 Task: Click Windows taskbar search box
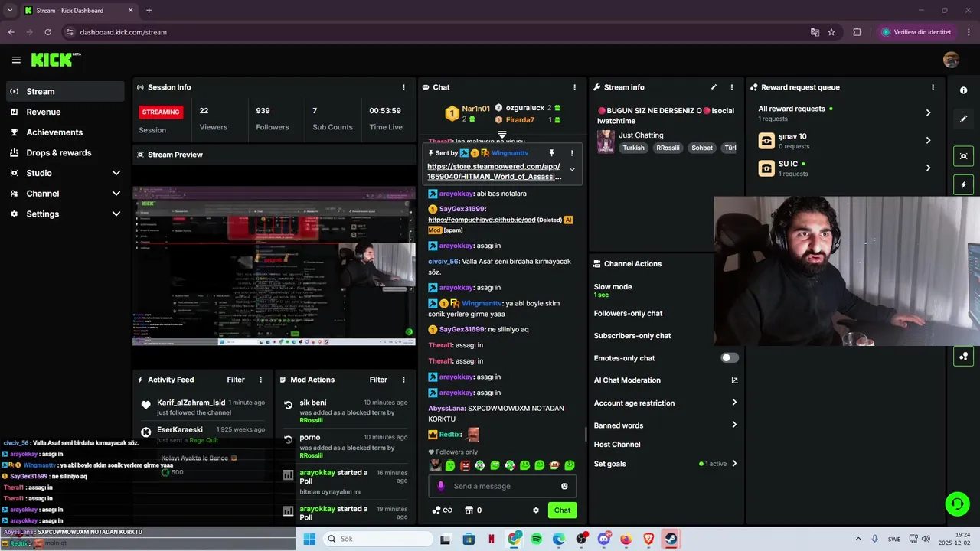[377, 539]
